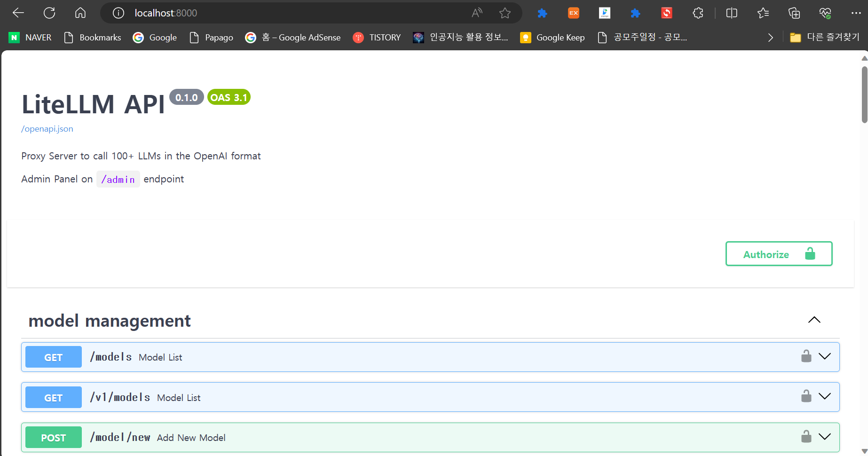Viewport: 868px width, 456px height.
Task: Click lock icon on GET /models row
Action: 806,356
